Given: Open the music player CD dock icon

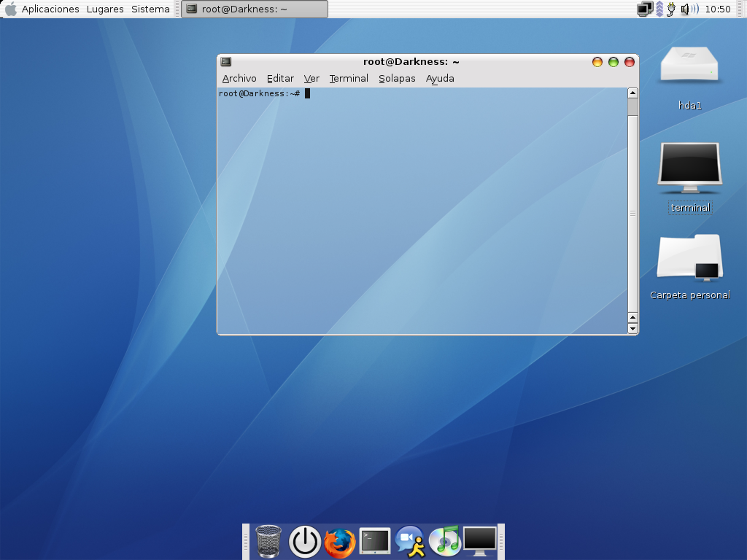Looking at the screenshot, I should coord(444,541).
